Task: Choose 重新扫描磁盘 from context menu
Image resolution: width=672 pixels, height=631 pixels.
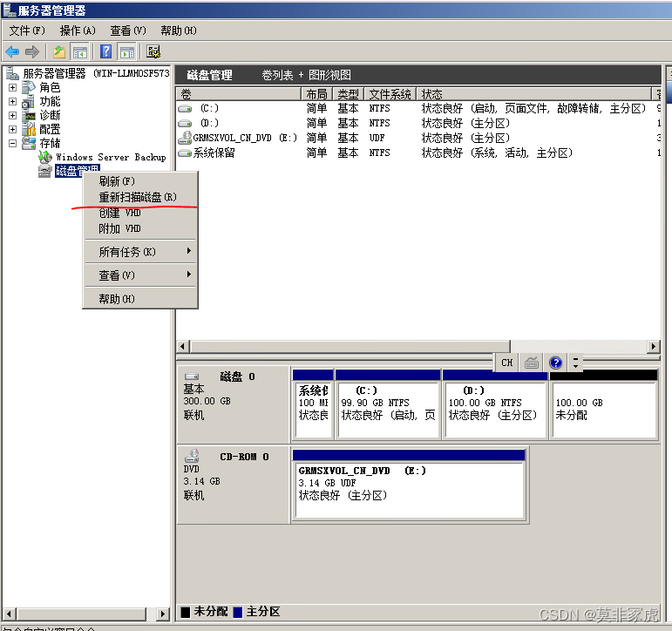Action: click(x=138, y=198)
